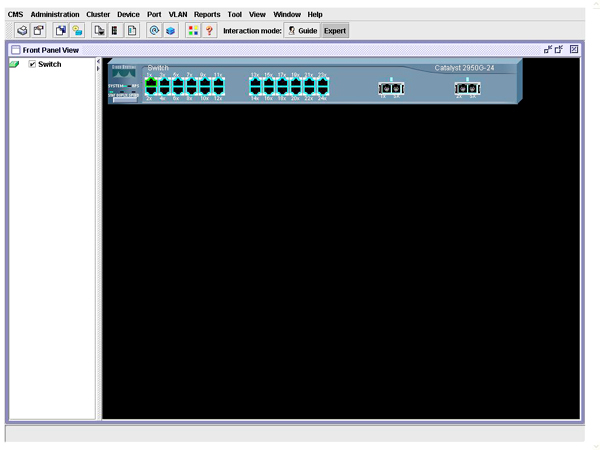This screenshot has width=600, height=450.
Task: Select port 13x on the switch
Action: coord(255,82)
